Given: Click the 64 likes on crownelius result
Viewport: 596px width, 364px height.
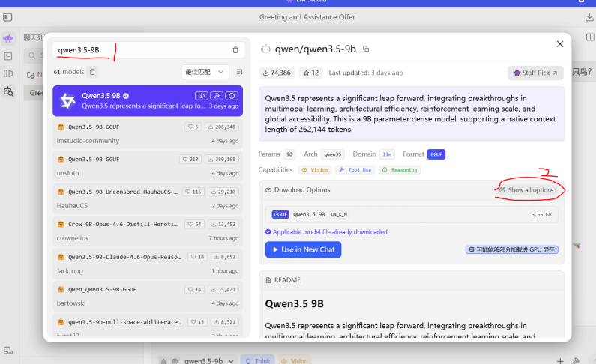Looking at the screenshot, I should click(195, 225).
